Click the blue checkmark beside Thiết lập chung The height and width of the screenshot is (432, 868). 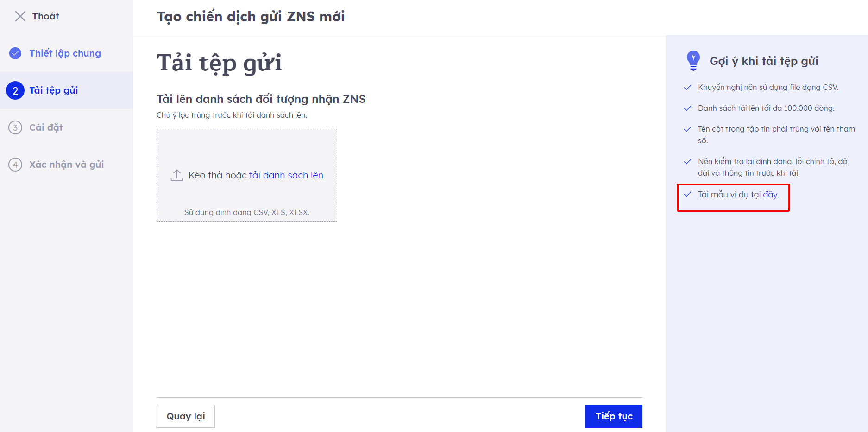15,53
